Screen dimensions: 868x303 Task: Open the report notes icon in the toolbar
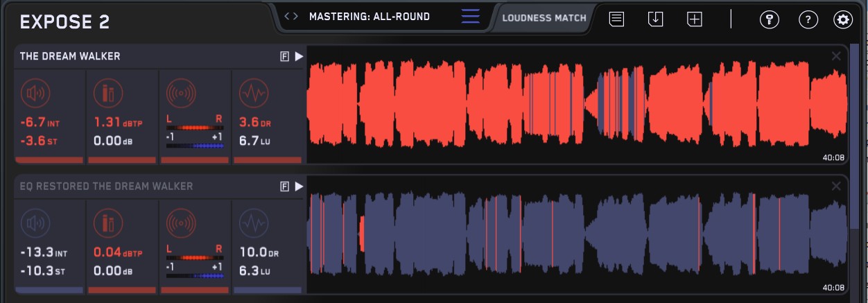point(616,19)
